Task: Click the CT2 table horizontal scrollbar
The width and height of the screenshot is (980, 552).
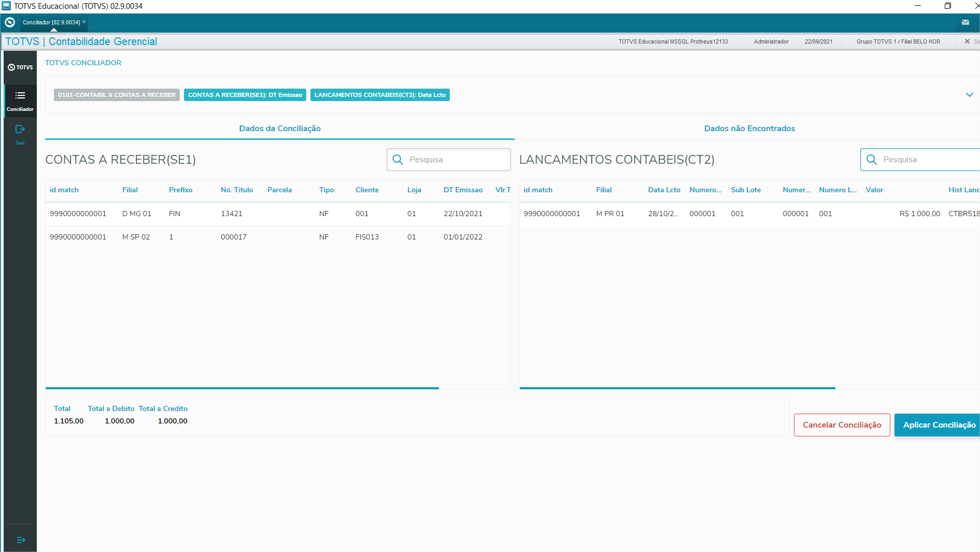Action: point(677,388)
